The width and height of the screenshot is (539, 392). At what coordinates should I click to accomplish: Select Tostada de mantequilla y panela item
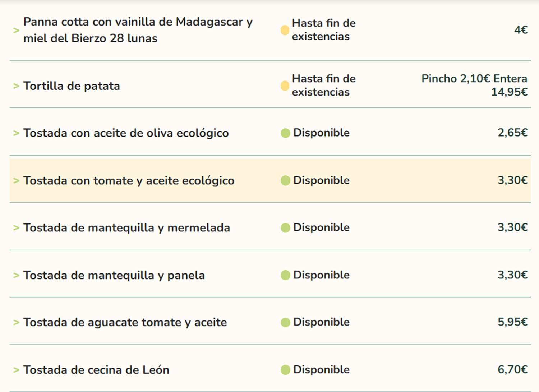point(114,275)
